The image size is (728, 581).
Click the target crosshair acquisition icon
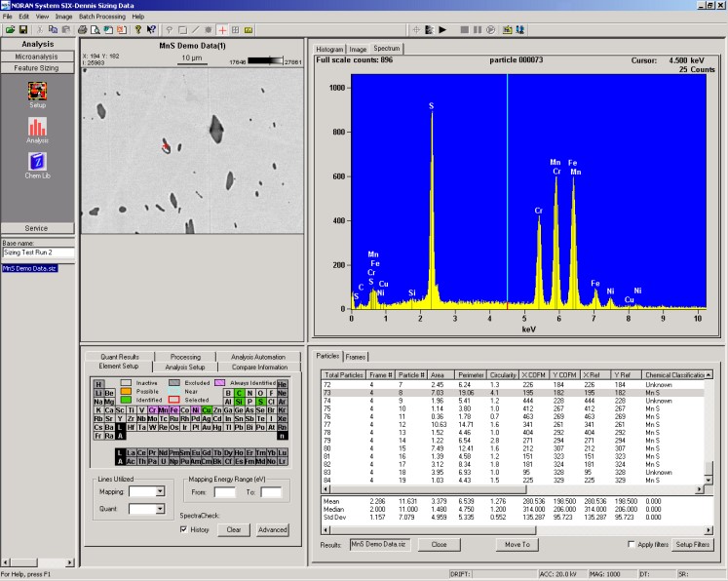[x=416, y=29]
